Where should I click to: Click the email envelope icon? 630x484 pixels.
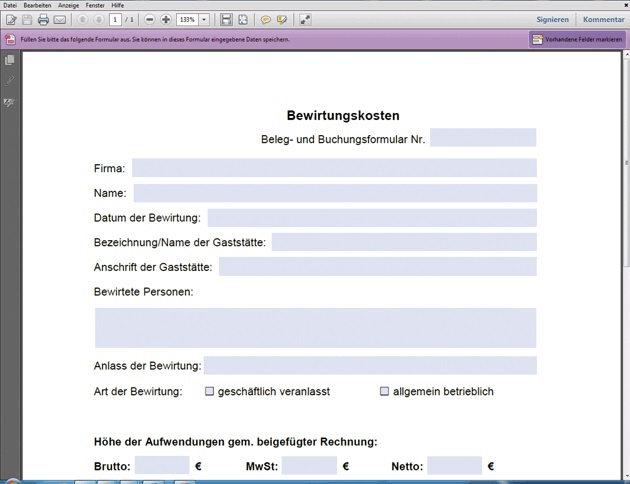(59, 20)
